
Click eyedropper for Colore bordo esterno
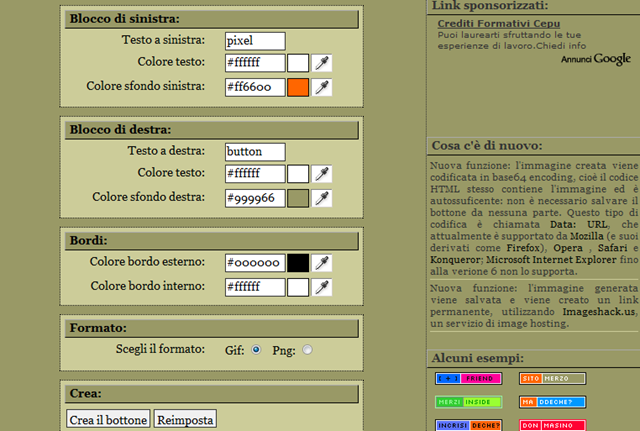click(322, 263)
